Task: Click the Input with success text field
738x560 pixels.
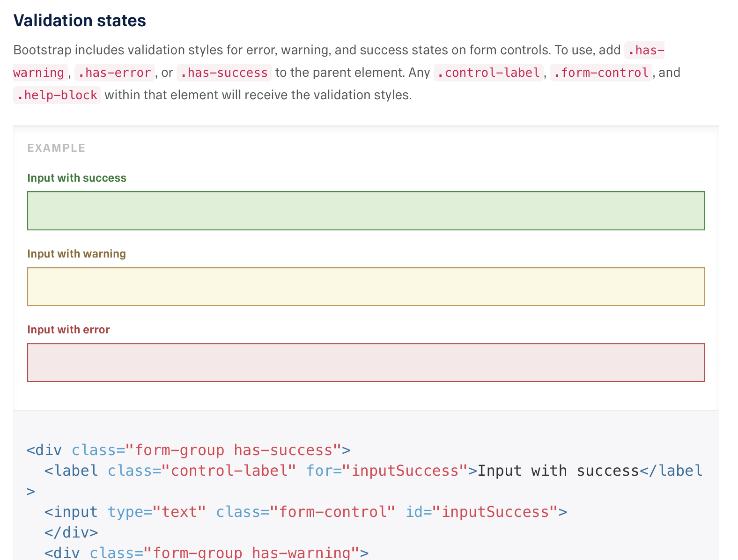Action: click(366, 211)
